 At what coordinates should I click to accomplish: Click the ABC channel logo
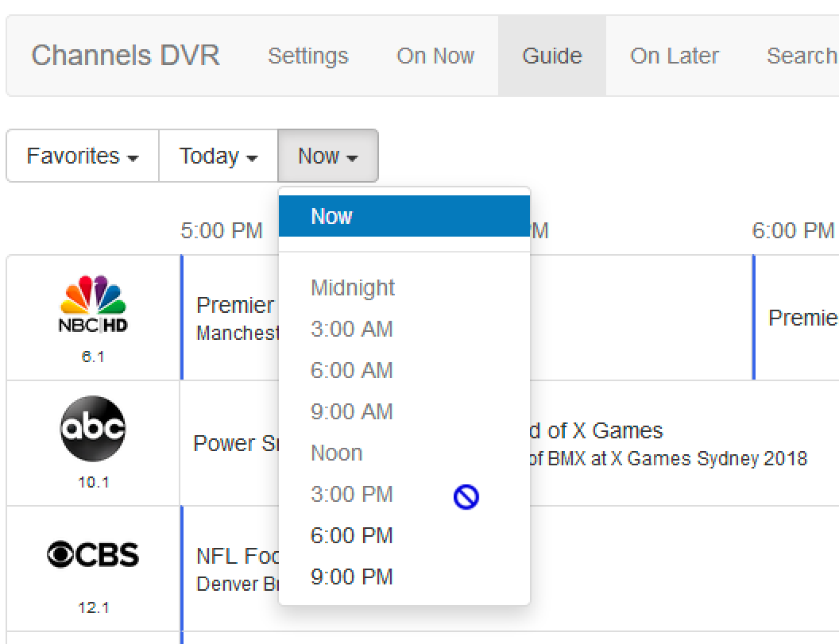pos(93,429)
